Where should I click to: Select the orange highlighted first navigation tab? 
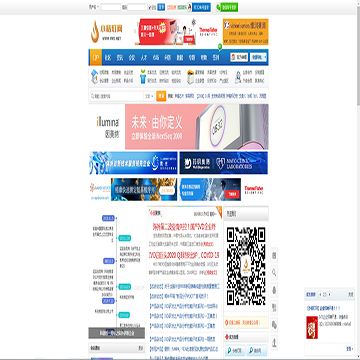pyautogui.click(x=96, y=58)
